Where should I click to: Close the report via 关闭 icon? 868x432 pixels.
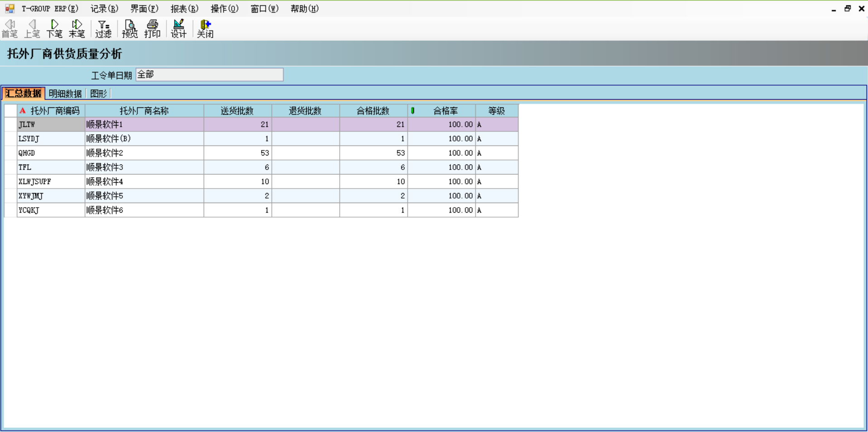pos(205,29)
